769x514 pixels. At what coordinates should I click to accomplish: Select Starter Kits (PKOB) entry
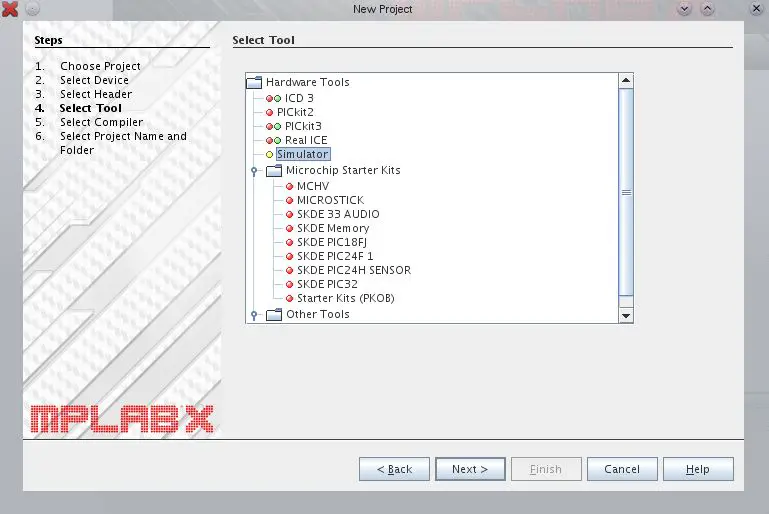coord(346,298)
